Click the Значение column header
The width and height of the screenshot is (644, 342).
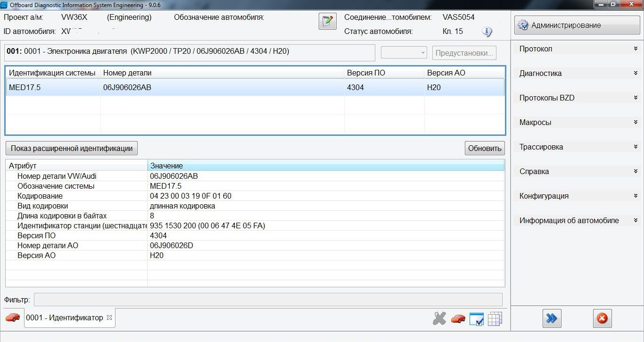(326, 166)
